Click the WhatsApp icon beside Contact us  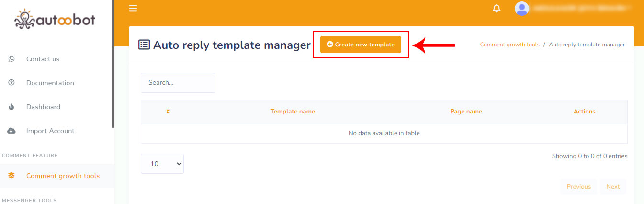(11, 59)
